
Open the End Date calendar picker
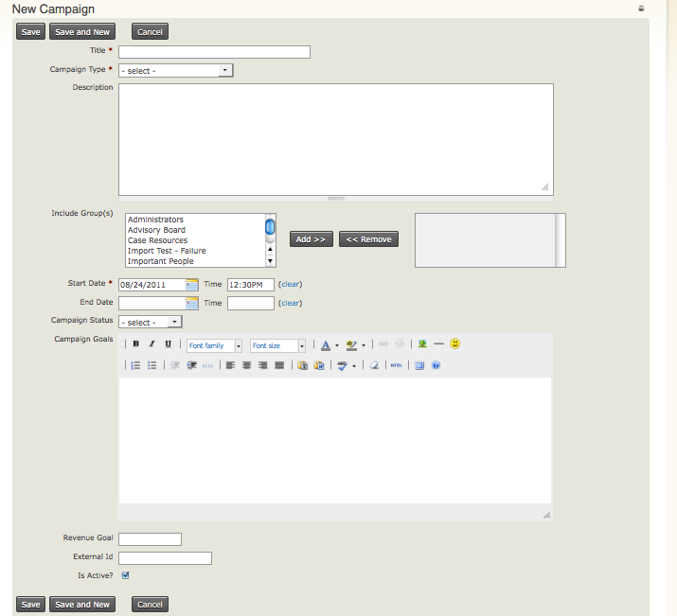point(192,303)
